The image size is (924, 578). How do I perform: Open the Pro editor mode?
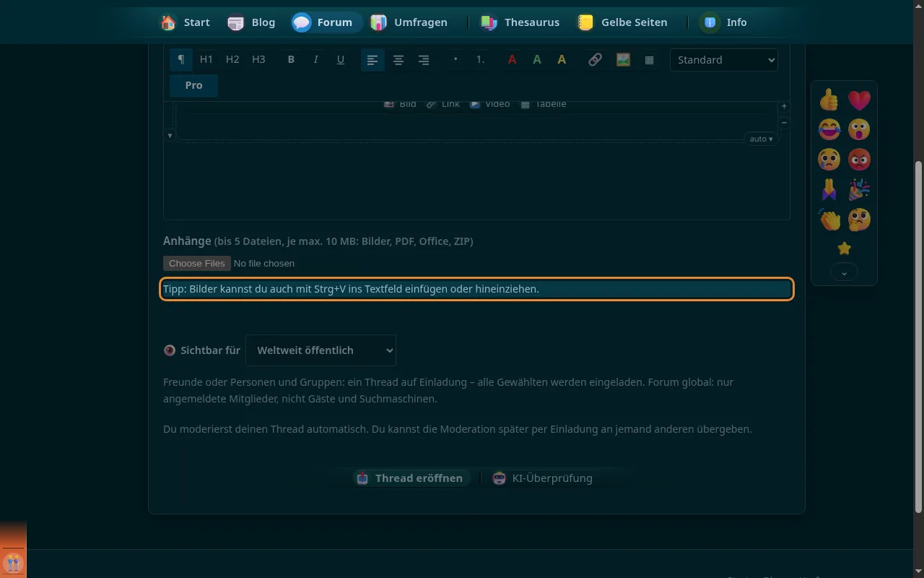[x=193, y=85]
